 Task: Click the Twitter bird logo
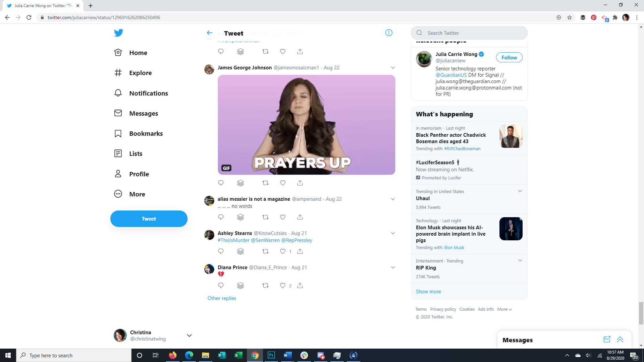click(118, 33)
